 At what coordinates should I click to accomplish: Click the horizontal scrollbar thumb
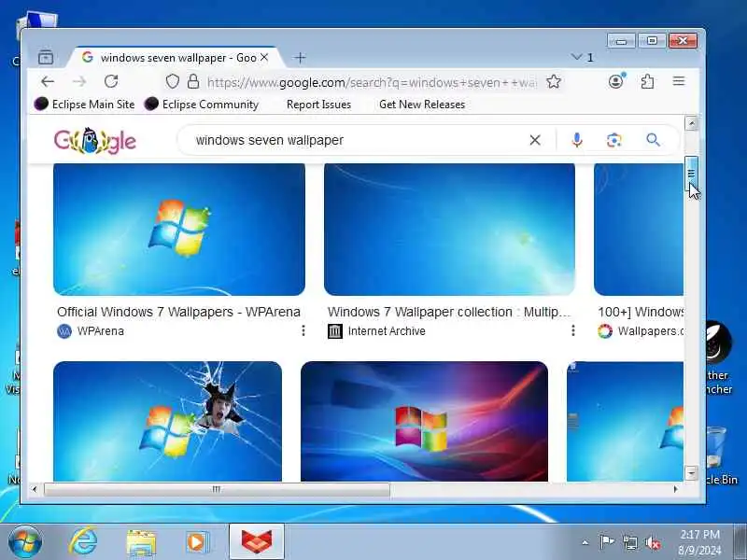coord(217,489)
